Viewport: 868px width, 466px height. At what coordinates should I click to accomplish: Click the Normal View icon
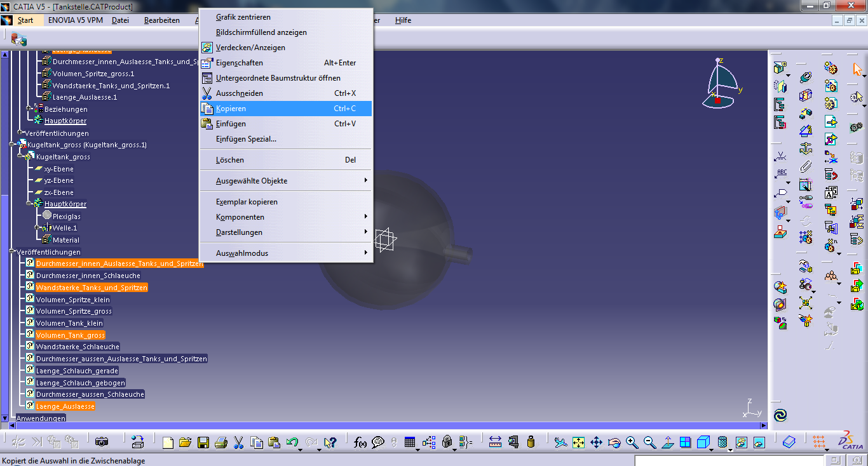[667, 442]
